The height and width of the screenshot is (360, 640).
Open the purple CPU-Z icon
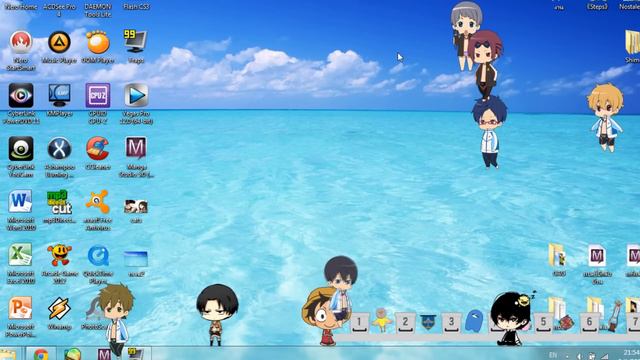[x=98, y=96]
